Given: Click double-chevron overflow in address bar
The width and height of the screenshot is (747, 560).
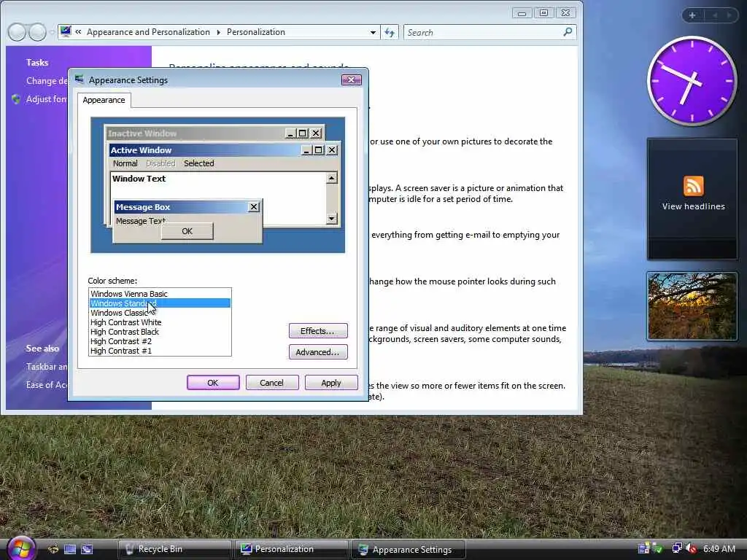Looking at the screenshot, I should point(78,32).
